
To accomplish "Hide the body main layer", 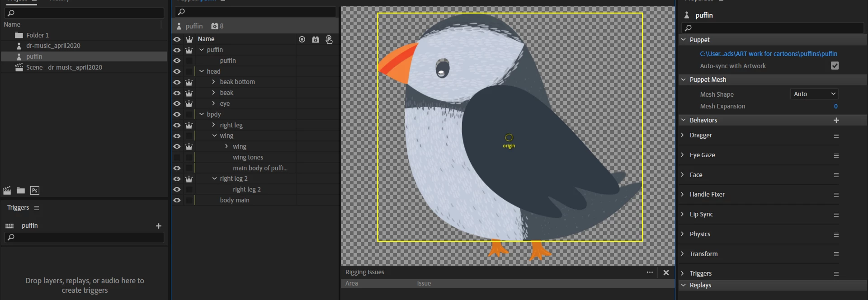I will coord(177,200).
